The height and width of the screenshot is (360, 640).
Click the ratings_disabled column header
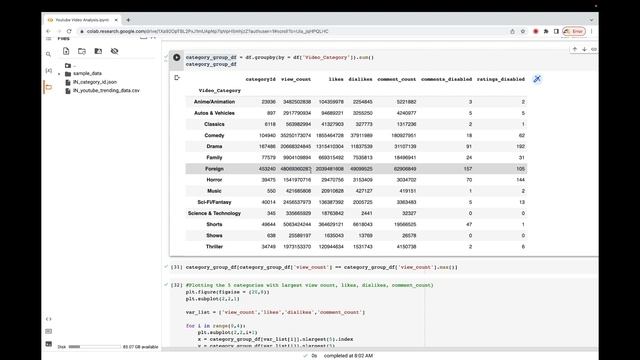(x=501, y=79)
